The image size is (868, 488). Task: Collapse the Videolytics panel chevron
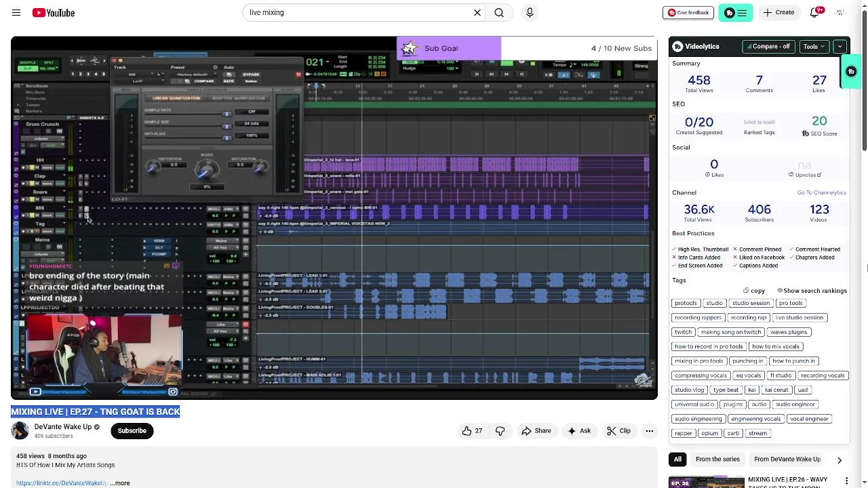tap(840, 47)
